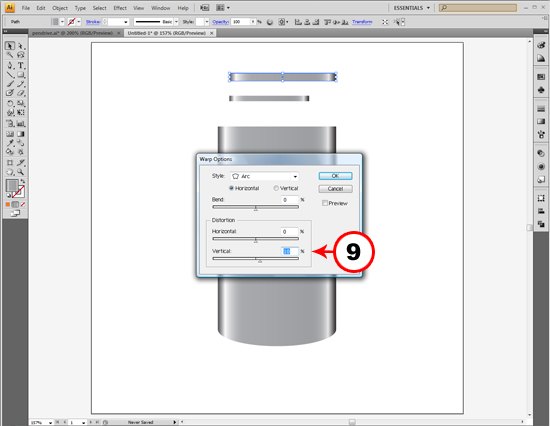Click the Bend percentage input field
The width and height of the screenshot is (550, 426).
coord(290,200)
